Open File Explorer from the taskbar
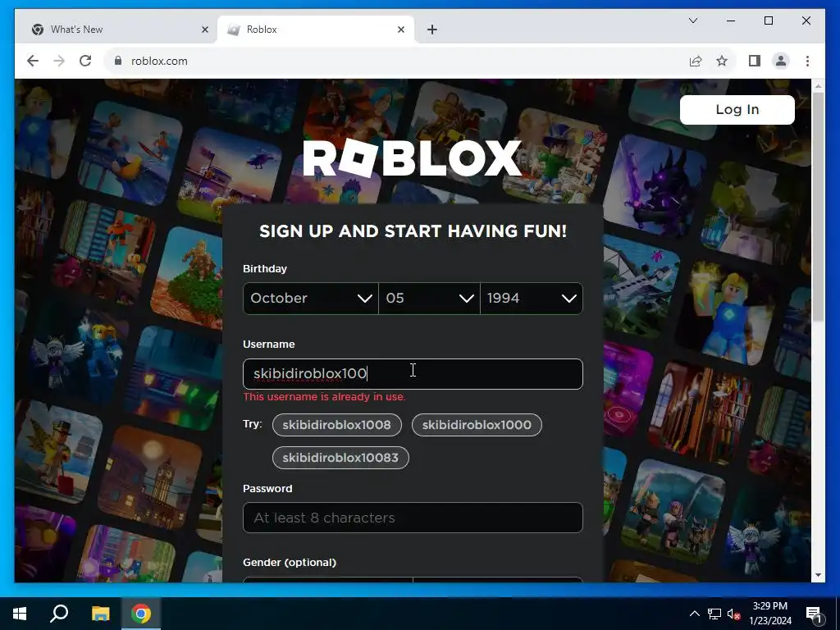 pos(100,614)
